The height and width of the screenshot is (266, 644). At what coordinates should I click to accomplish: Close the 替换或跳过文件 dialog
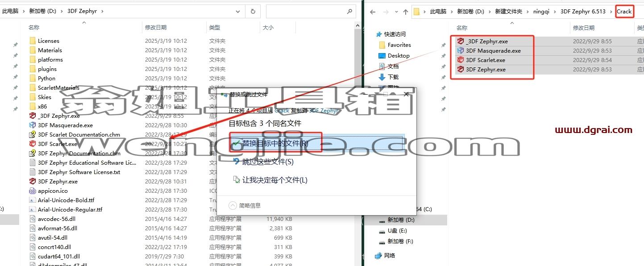coord(406,95)
